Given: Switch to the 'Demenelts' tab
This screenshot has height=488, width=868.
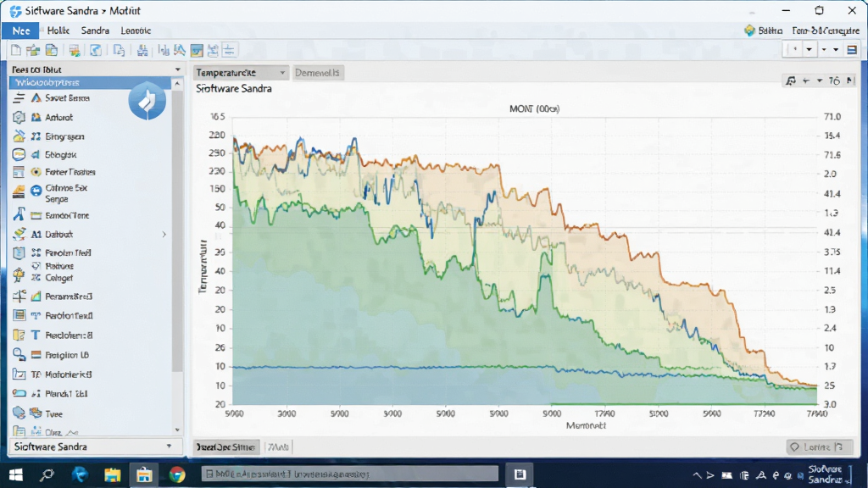Looking at the screenshot, I should (317, 73).
